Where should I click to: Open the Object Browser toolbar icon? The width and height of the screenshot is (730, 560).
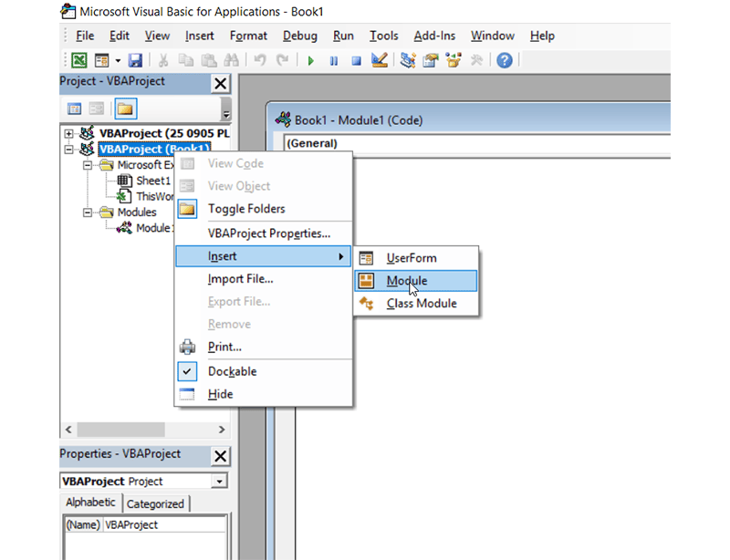[453, 60]
